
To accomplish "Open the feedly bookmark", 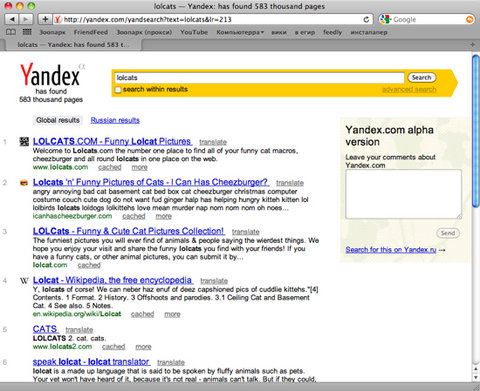I will (332, 32).
